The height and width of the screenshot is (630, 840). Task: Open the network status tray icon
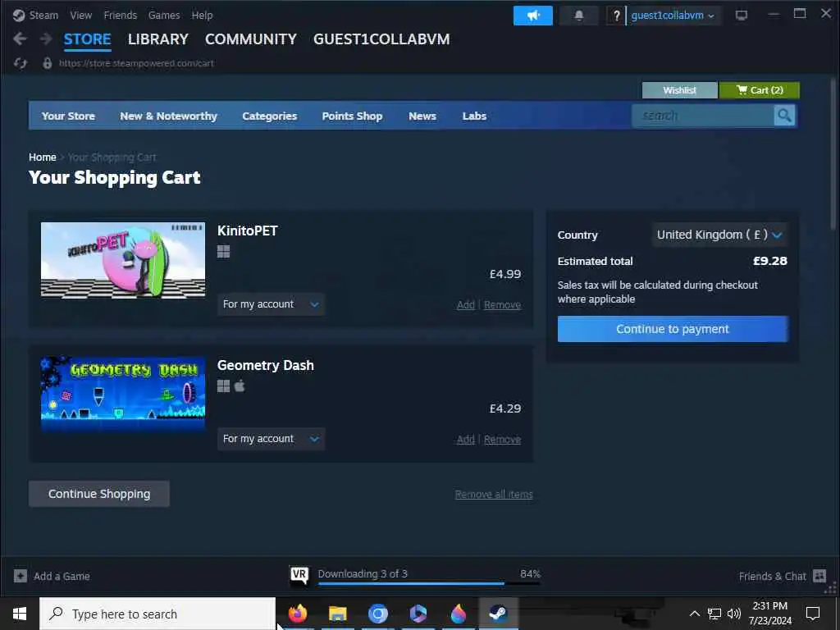point(714,614)
